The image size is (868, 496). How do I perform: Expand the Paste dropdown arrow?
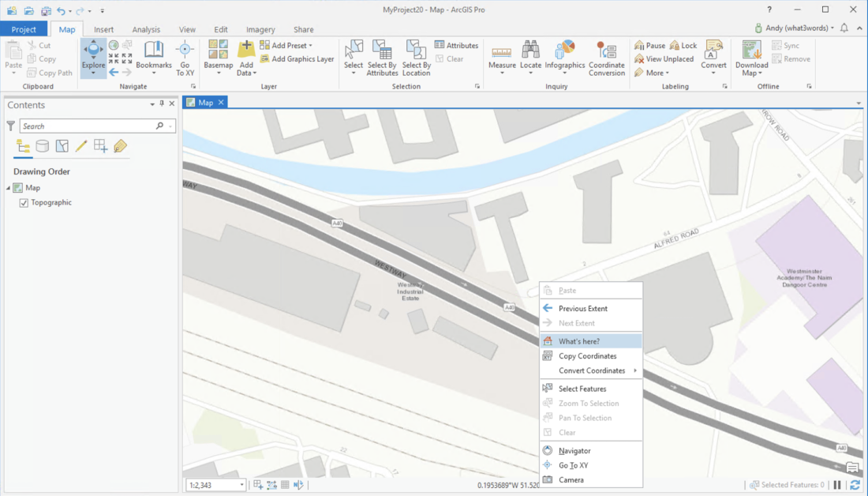[13, 73]
